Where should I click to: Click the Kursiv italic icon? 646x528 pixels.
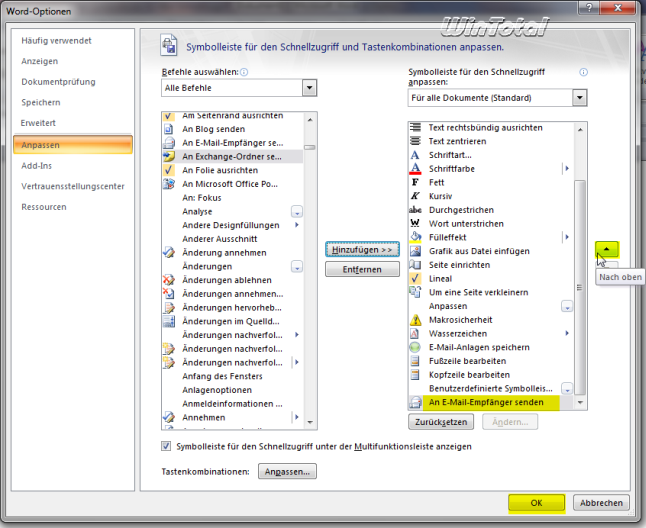point(415,196)
